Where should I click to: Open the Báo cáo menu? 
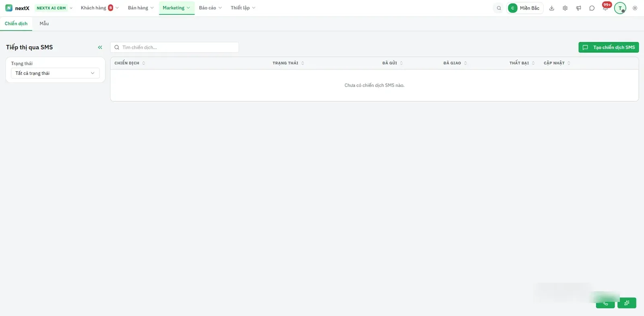pyautogui.click(x=210, y=8)
